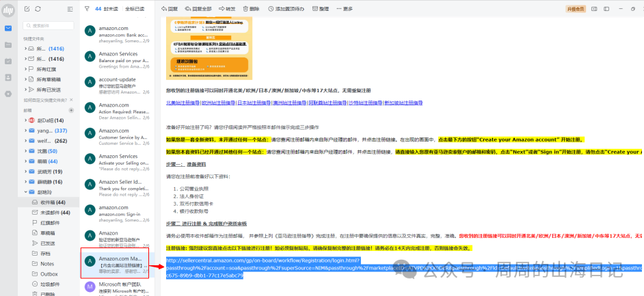Open the Notes folder
Screen dimensions: 644x296
pyautogui.click(x=49, y=264)
